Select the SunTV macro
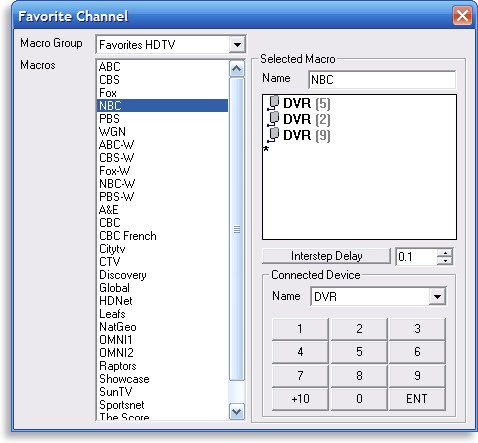This screenshot has width=478, height=443. [x=162, y=392]
